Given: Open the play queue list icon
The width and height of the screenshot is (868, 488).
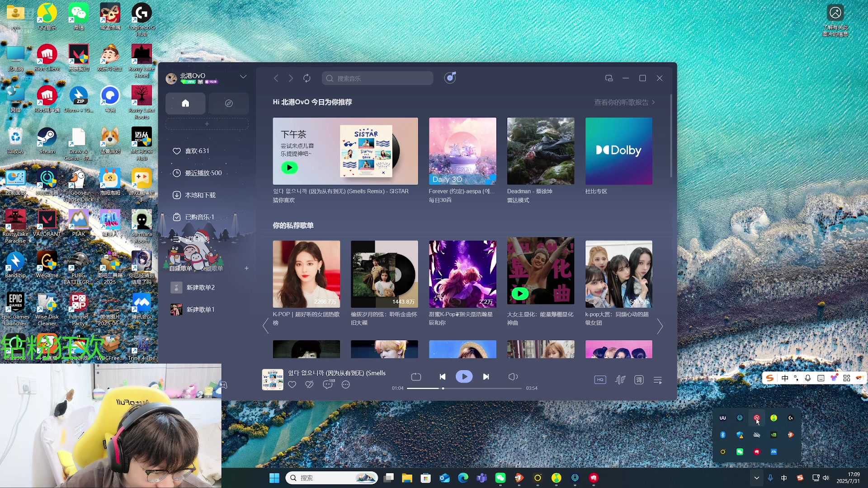Looking at the screenshot, I should click(658, 380).
